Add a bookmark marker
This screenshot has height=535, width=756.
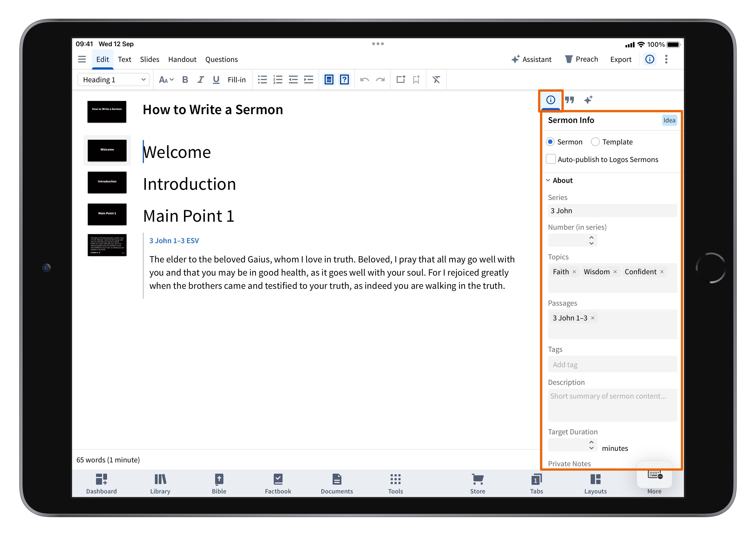coord(416,79)
